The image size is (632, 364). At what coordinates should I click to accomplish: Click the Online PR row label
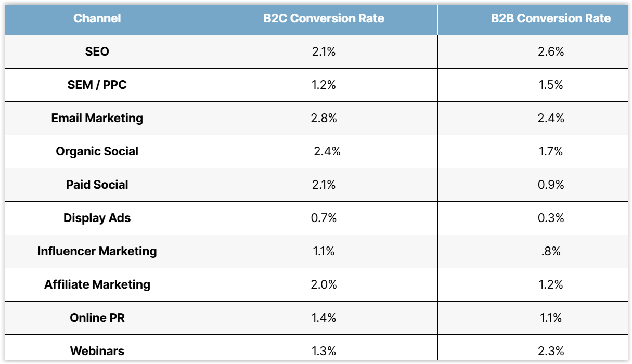97,318
